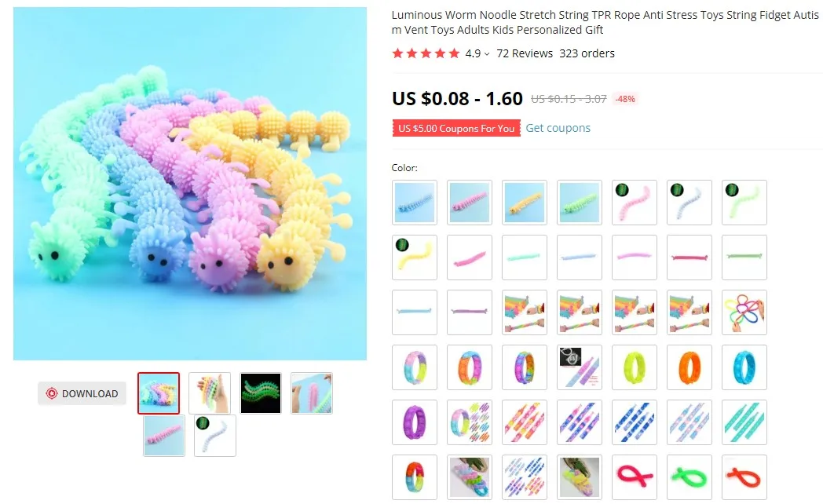Select the red twisted noodle string option
Image resolution: width=823 pixels, height=504 pixels.
point(744,477)
